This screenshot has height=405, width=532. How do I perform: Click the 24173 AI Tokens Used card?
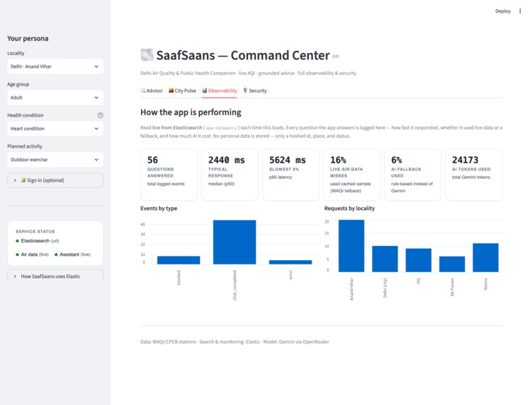point(473,175)
